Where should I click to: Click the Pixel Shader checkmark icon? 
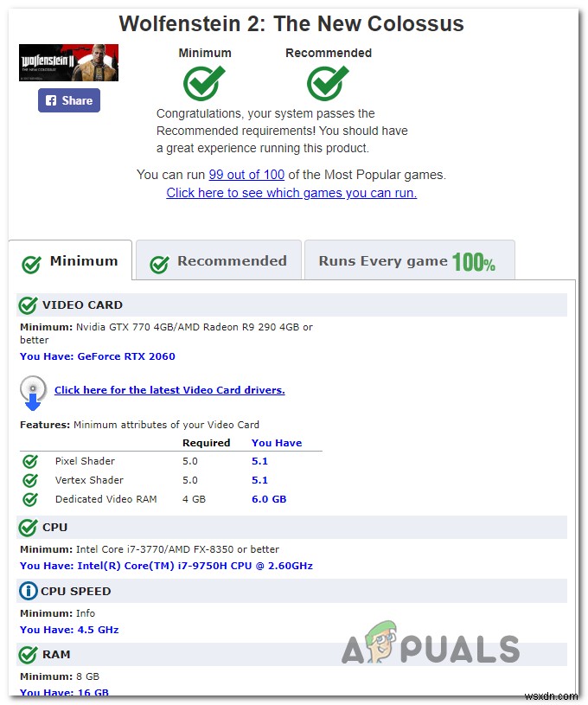[30, 461]
